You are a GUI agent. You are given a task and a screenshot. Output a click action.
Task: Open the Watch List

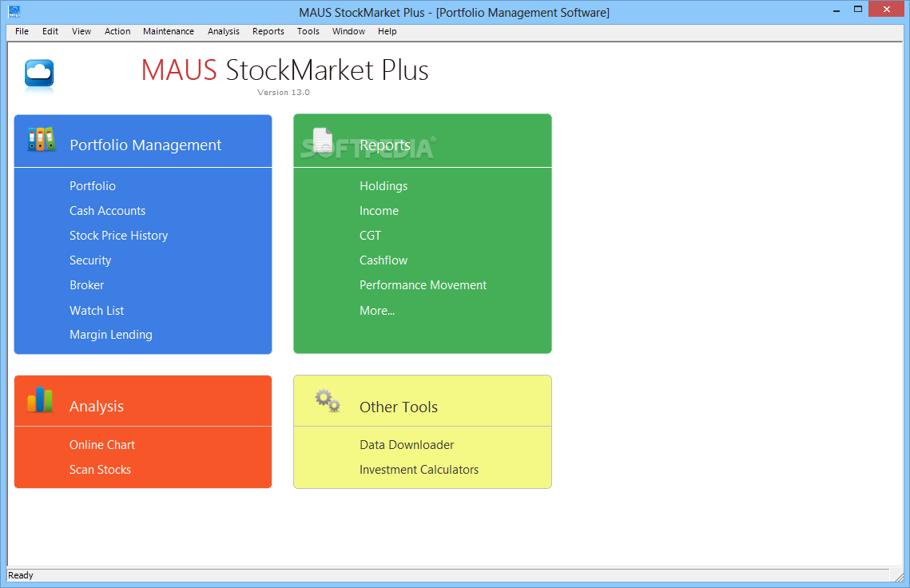tap(97, 311)
